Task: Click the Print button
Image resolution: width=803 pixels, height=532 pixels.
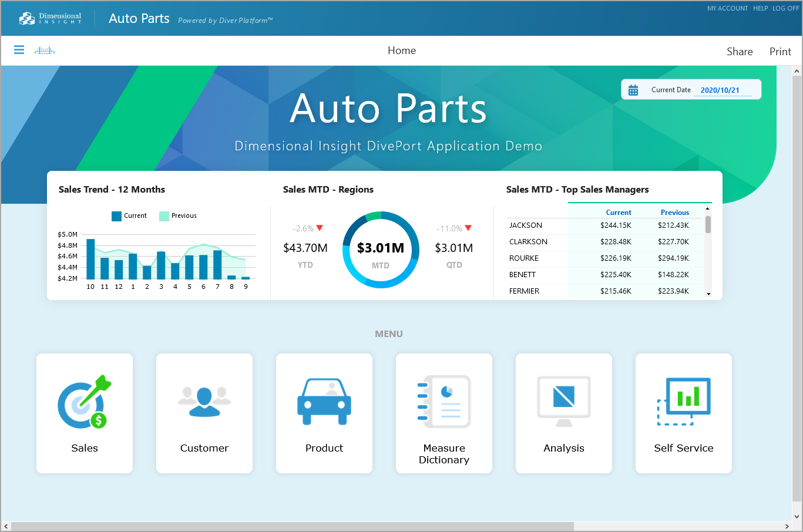Action: click(780, 52)
